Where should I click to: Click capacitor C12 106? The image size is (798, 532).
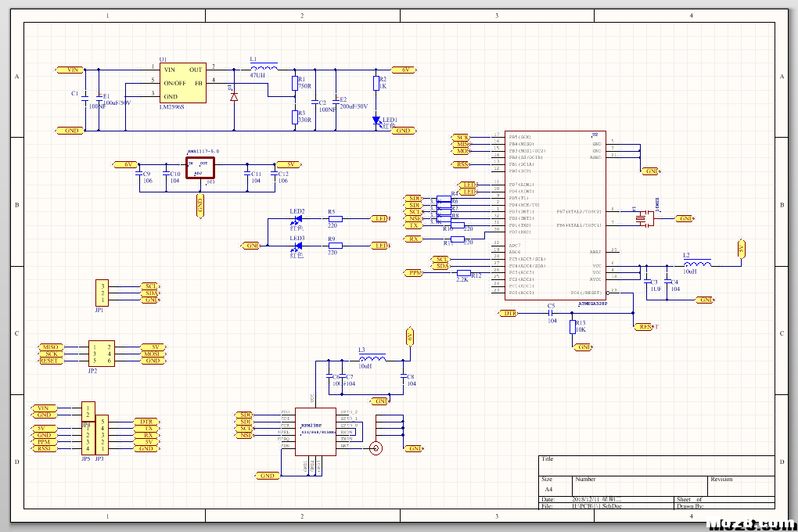point(275,174)
